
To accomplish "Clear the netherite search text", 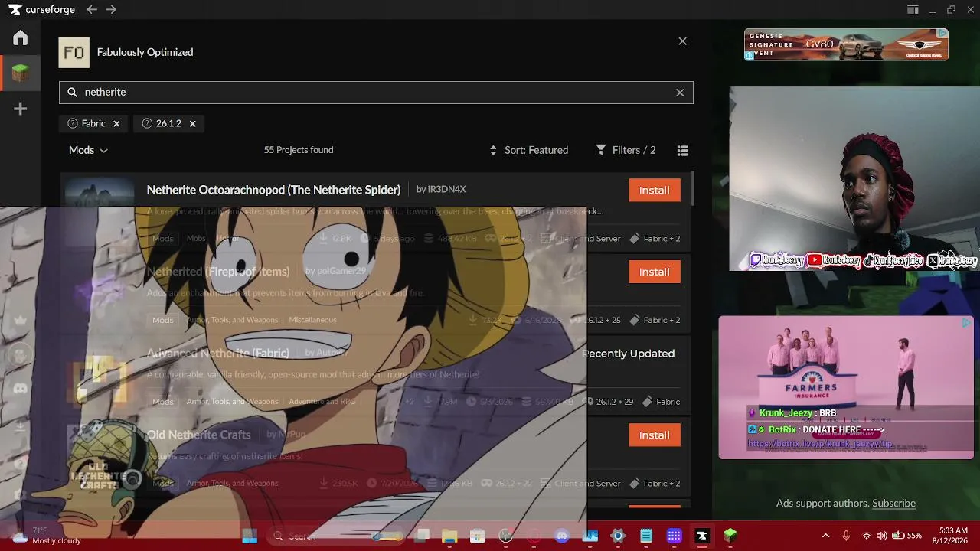I will [680, 93].
